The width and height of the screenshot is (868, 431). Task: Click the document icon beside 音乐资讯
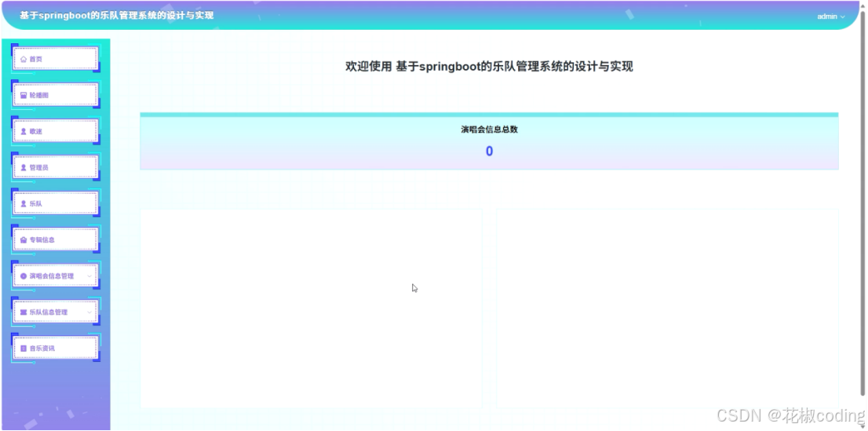point(24,349)
